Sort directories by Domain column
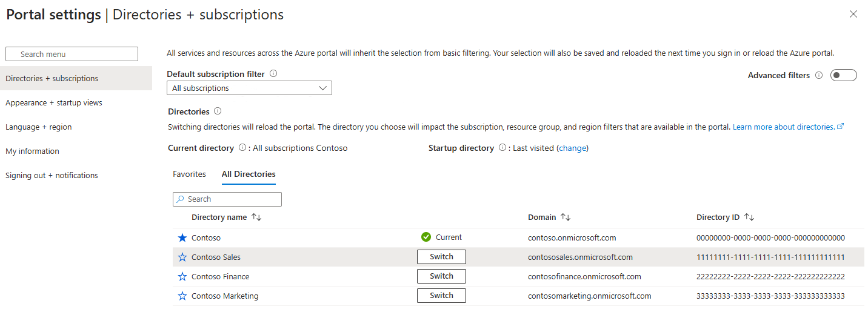Screen dimensions: 868x312 coord(566,217)
